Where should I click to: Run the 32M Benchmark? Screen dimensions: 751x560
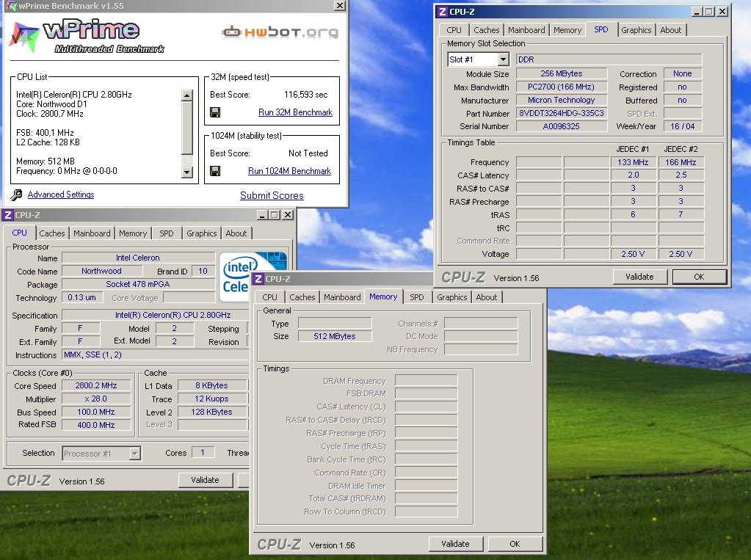click(295, 112)
